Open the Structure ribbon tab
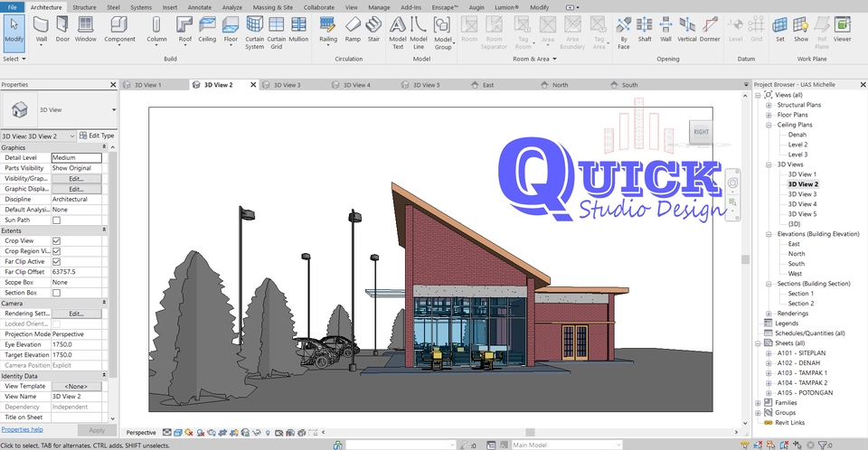The height and width of the screenshot is (450, 868). click(84, 7)
